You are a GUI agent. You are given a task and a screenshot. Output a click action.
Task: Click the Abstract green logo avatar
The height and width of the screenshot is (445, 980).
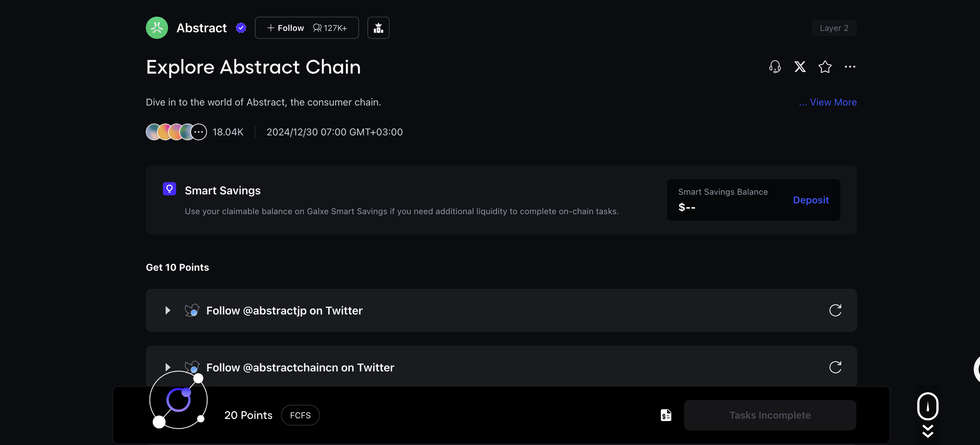click(x=157, y=28)
